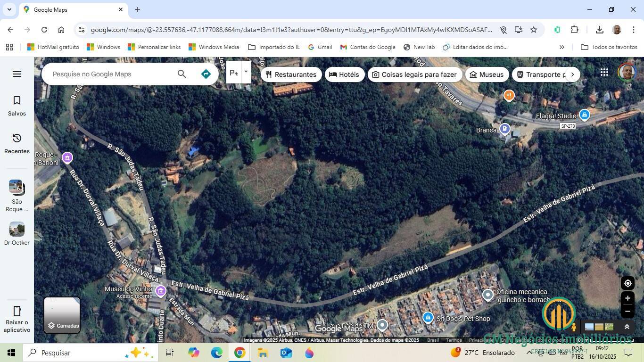Open the Camadas layers selector
Viewport: 644px width, 362px height.
coord(62,315)
